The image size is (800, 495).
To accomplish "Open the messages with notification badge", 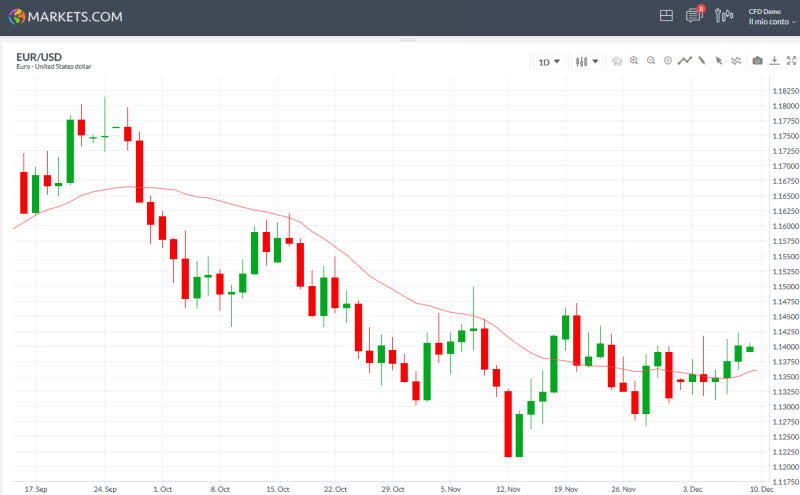I will 694,16.
